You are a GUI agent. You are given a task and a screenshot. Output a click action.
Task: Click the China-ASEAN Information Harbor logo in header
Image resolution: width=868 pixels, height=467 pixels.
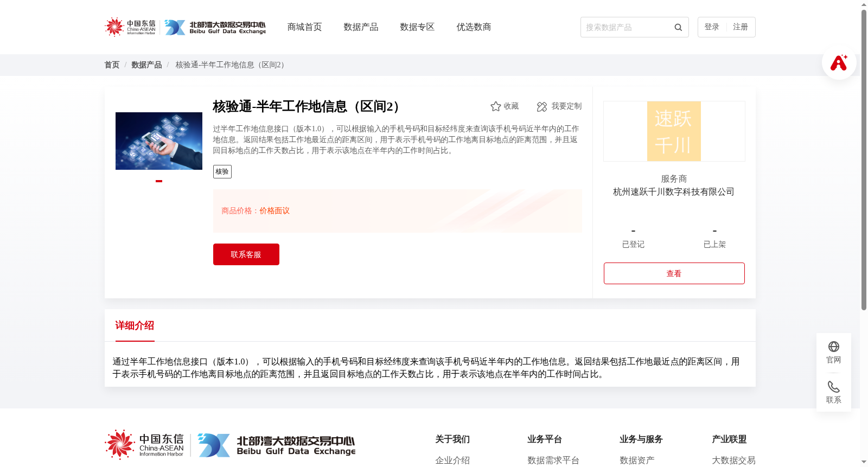click(130, 27)
